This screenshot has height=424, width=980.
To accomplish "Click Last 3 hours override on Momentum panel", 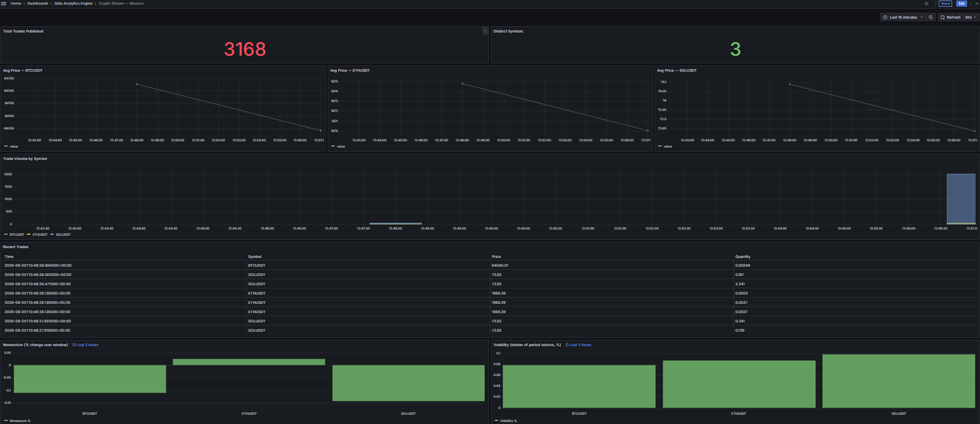I will coord(85,345).
